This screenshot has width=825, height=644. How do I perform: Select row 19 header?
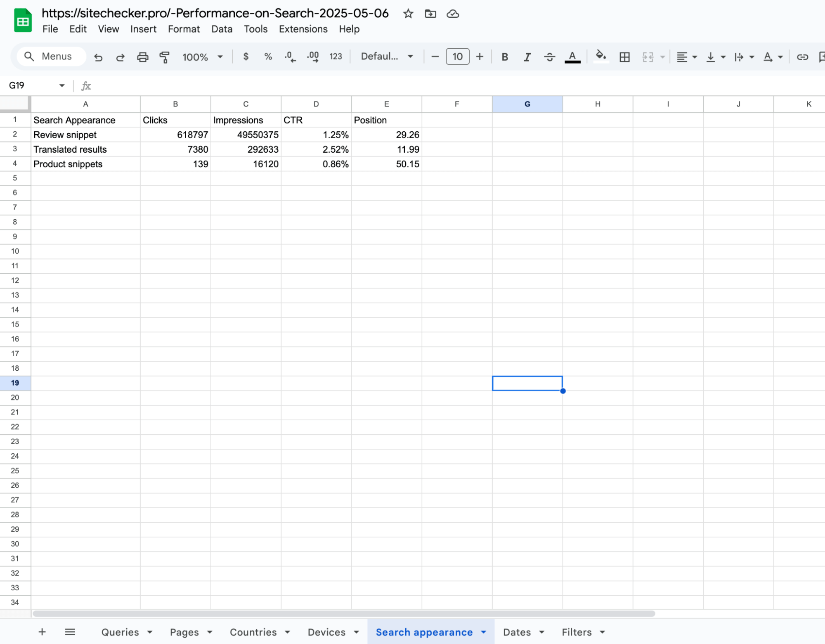click(15, 383)
